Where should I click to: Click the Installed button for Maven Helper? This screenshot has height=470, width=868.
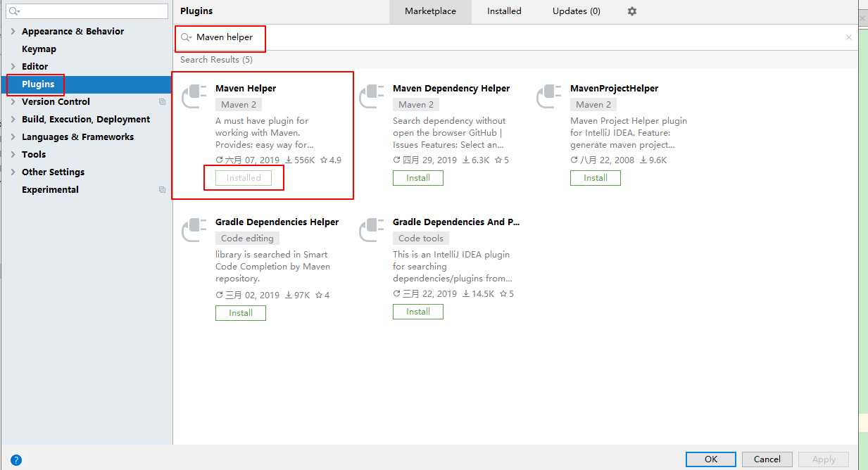coord(244,178)
